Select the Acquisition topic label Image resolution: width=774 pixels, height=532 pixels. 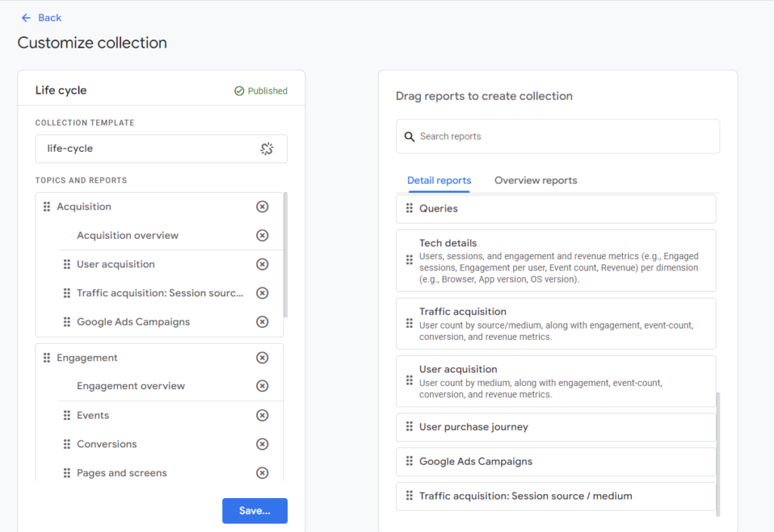tap(84, 206)
